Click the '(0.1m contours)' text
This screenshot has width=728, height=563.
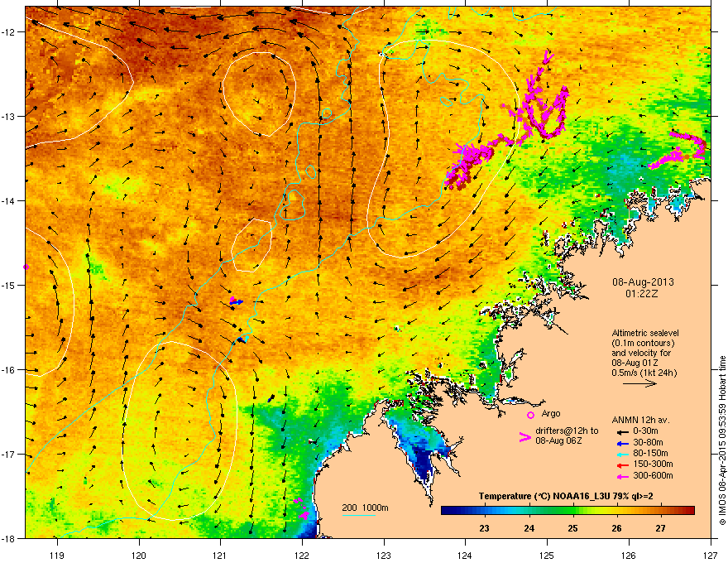point(643,344)
